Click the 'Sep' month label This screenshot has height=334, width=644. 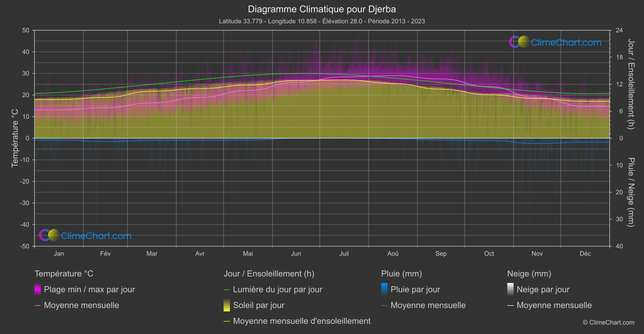[441, 253]
